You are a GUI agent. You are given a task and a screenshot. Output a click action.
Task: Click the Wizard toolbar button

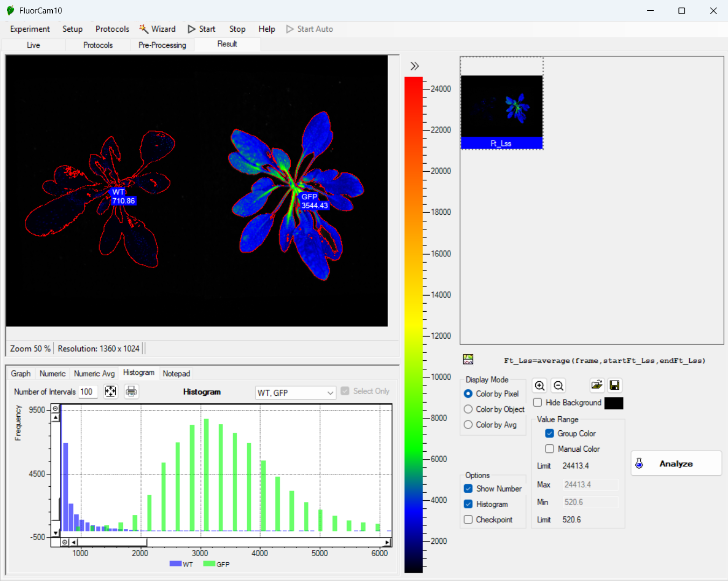(x=158, y=29)
